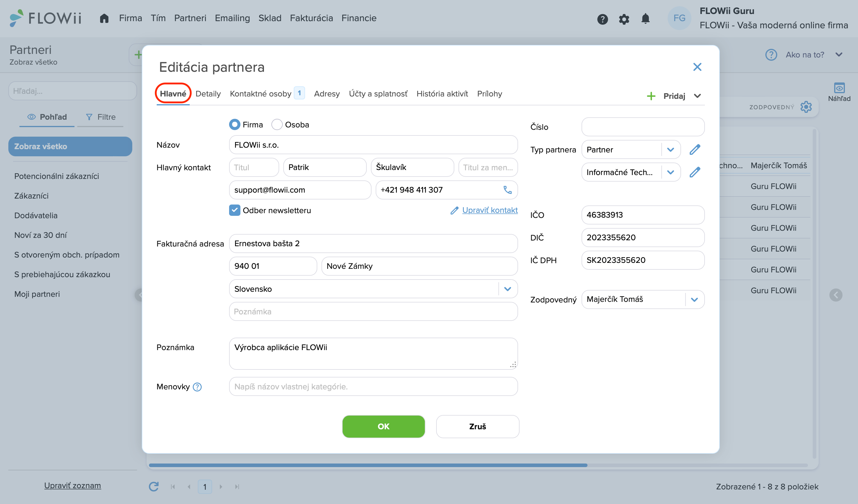Open Účty a splatnosť tab

(378, 94)
